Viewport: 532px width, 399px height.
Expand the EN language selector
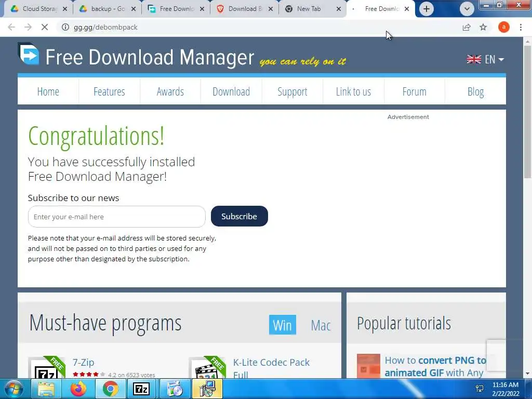coord(486,59)
